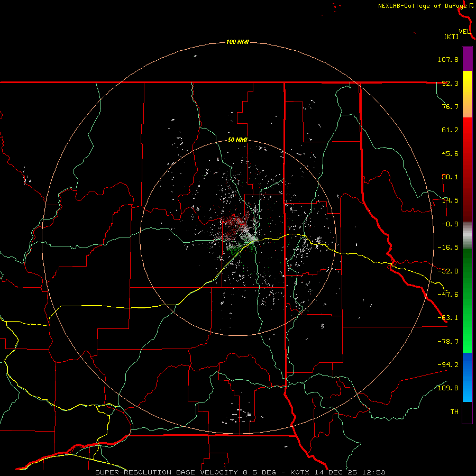Click the VEL legend title
Screen dimensions: 476x476
[464, 31]
